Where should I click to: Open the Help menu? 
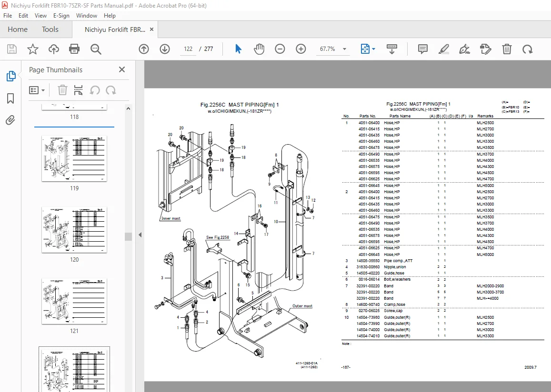110,15
